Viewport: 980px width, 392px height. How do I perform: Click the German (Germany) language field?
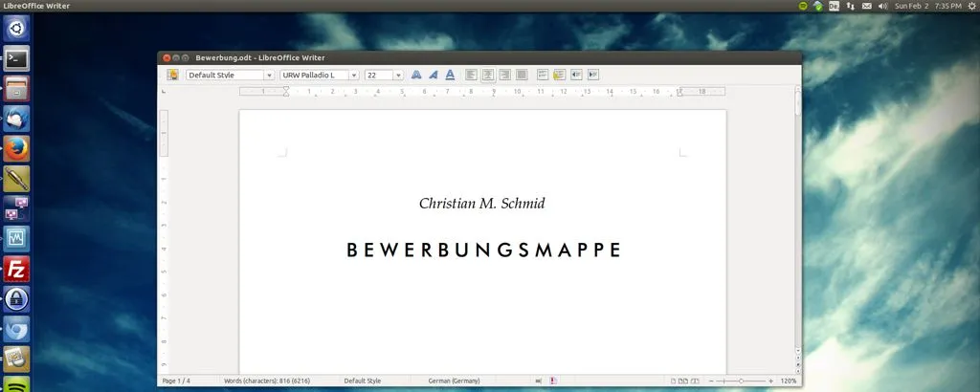point(454,381)
